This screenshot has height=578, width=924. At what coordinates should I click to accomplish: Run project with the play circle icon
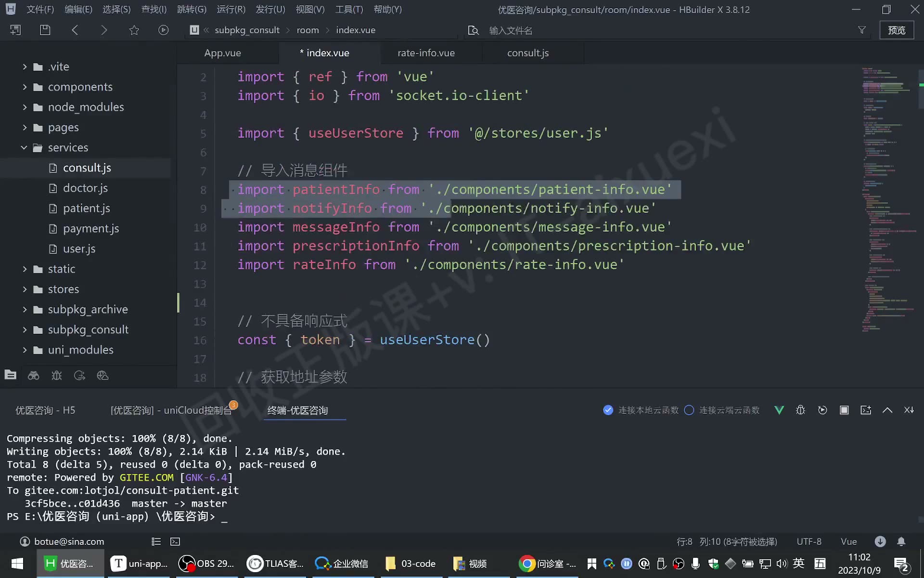164,30
